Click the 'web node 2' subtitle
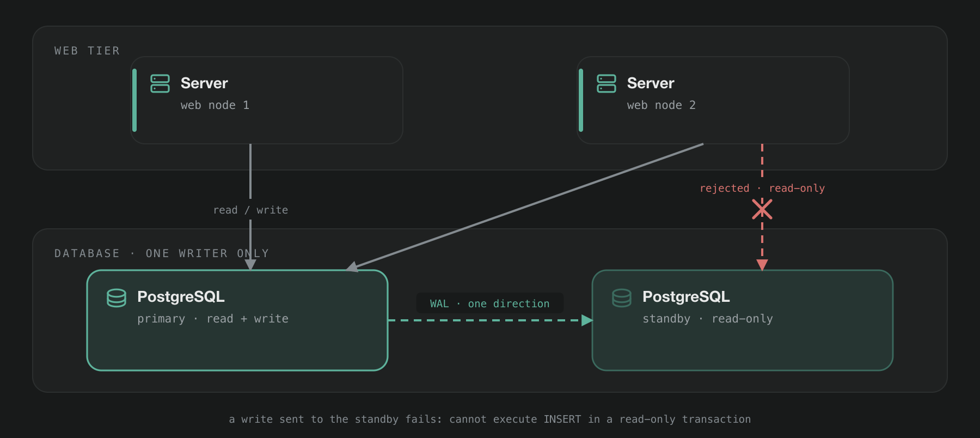This screenshot has height=438, width=980. click(x=661, y=105)
